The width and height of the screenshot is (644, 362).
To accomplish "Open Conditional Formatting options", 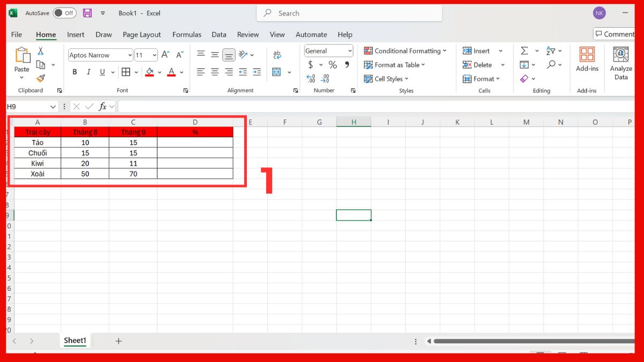I will 406,50.
